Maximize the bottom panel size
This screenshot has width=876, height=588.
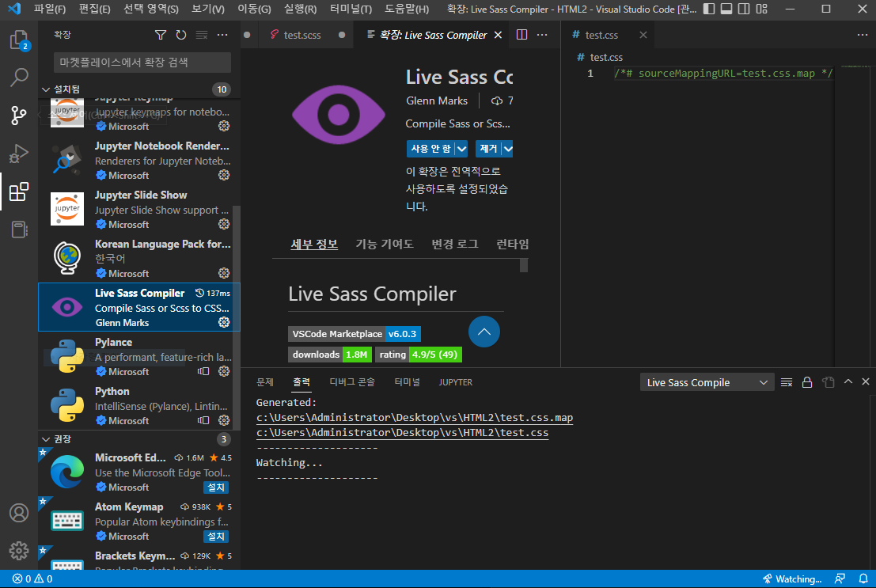click(x=848, y=381)
